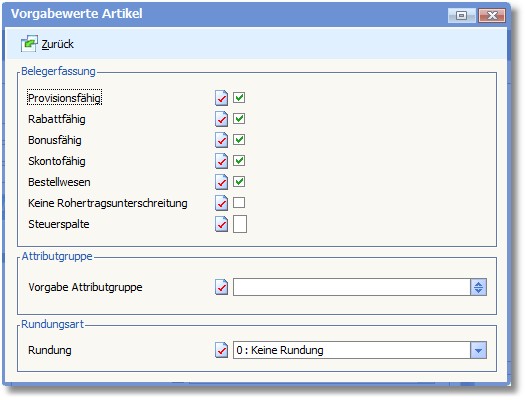Click into the Steuerspalte input box
This screenshot has height=400, width=525.
pos(240,224)
